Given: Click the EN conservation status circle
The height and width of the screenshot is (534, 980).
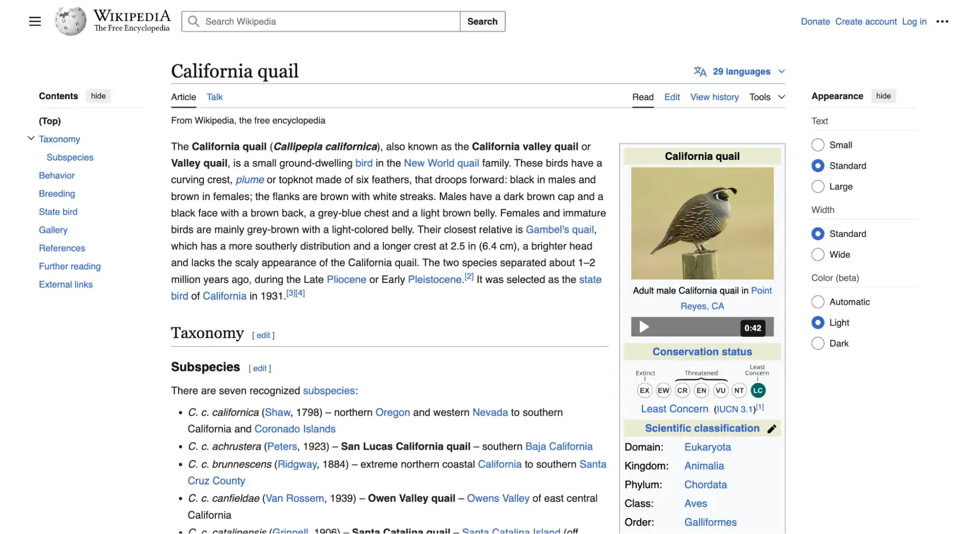Looking at the screenshot, I should click(701, 391).
